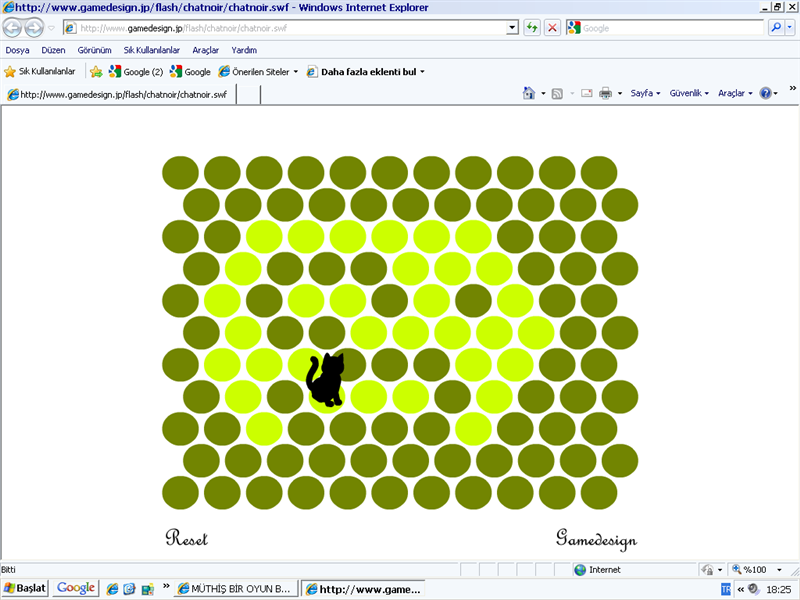Click the Print icon

tap(605, 93)
